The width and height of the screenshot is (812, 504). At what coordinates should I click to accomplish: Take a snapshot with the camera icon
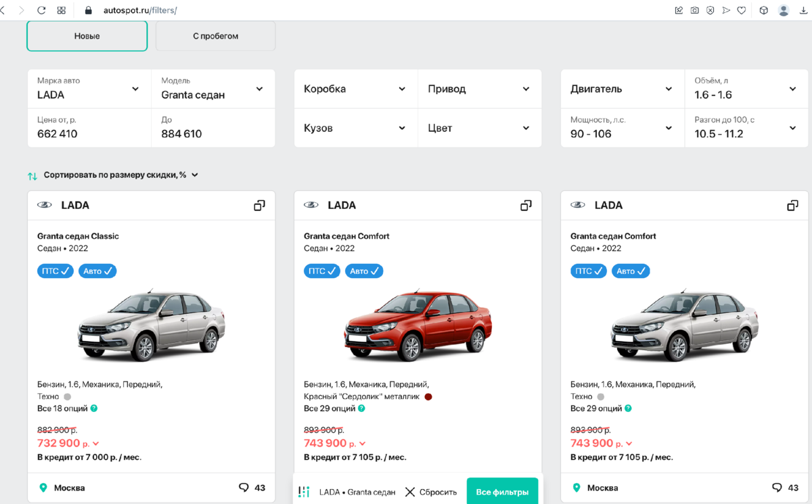click(x=695, y=11)
